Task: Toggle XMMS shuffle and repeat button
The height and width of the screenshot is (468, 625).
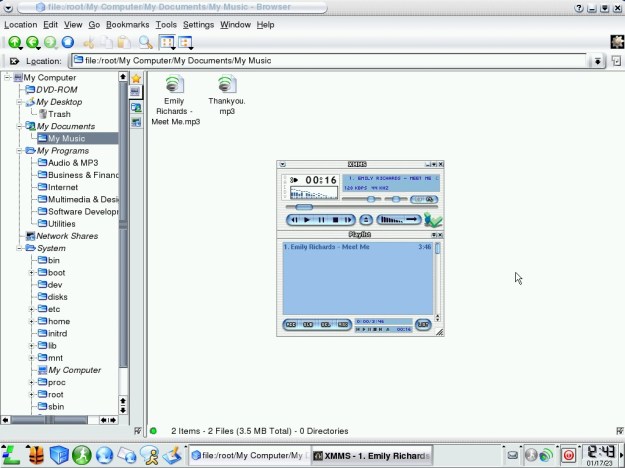Action: 397,219
